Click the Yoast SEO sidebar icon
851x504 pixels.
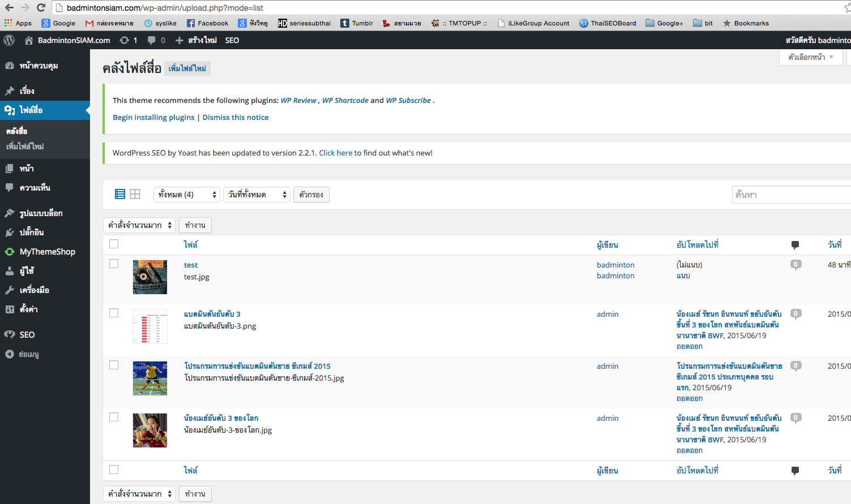coord(10,334)
